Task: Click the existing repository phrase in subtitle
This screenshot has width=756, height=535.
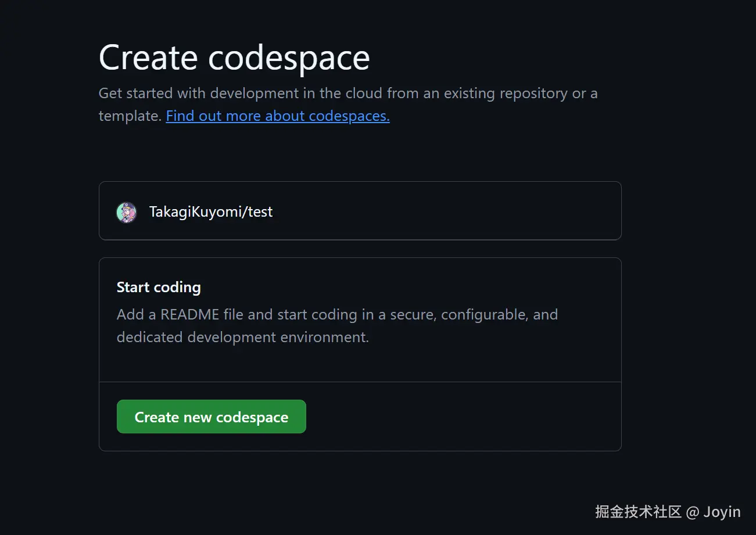Action: tap(506, 94)
